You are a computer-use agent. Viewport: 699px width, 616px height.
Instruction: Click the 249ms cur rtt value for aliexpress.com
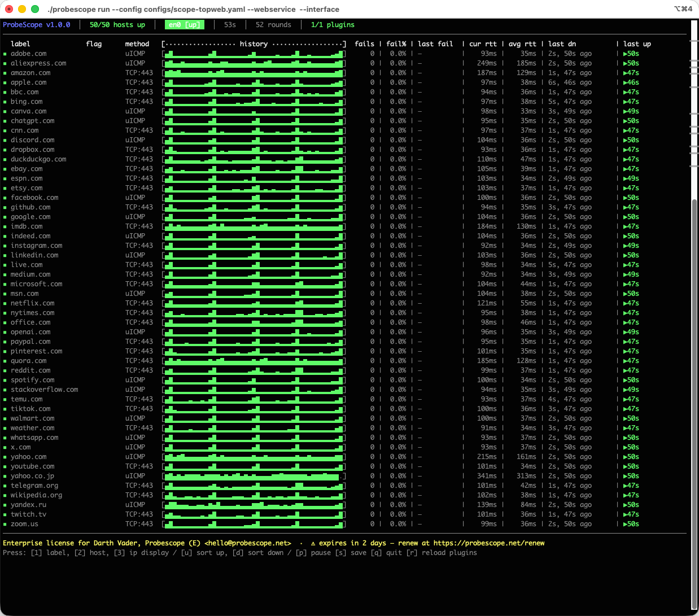click(x=487, y=63)
